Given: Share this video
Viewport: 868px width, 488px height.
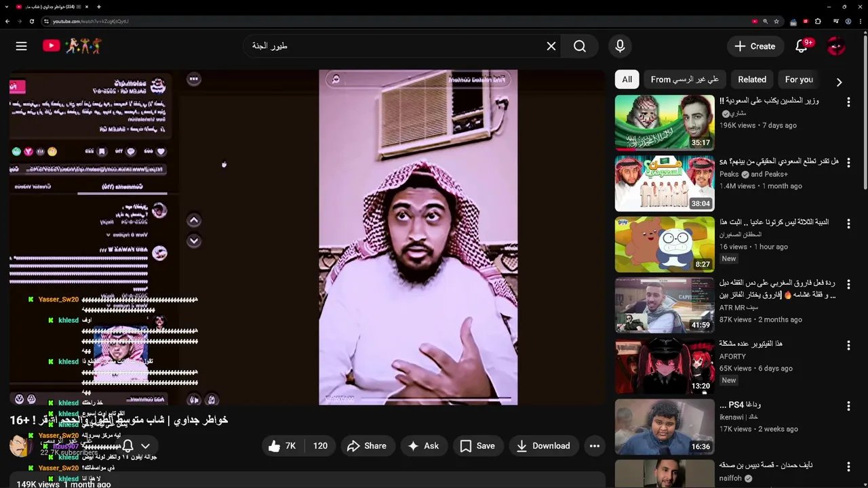Looking at the screenshot, I should (367, 445).
